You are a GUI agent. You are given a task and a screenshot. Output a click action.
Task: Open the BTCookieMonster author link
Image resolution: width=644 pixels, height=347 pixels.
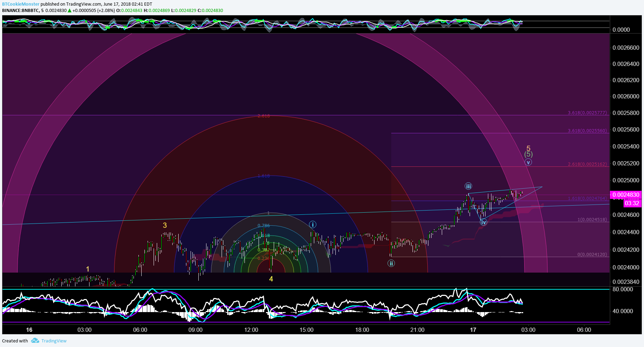(x=21, y=4)
